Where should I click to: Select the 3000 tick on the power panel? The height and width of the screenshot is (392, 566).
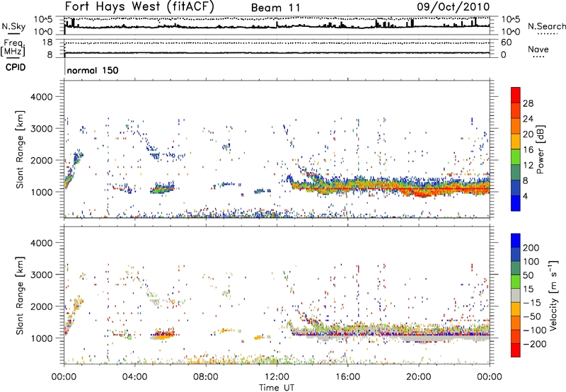coord(41,129)
